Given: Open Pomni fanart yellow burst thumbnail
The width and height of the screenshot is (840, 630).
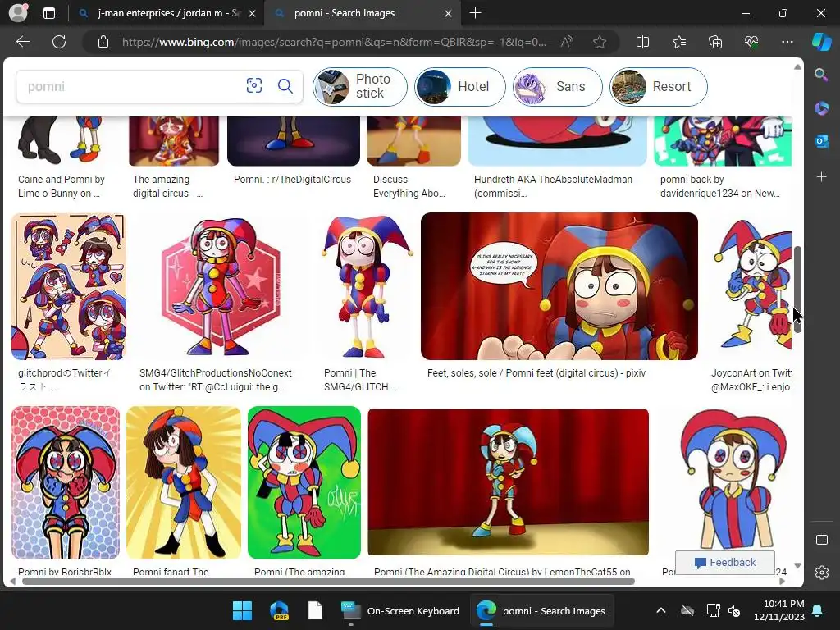Looking at the screenshot, I should 184,482.
